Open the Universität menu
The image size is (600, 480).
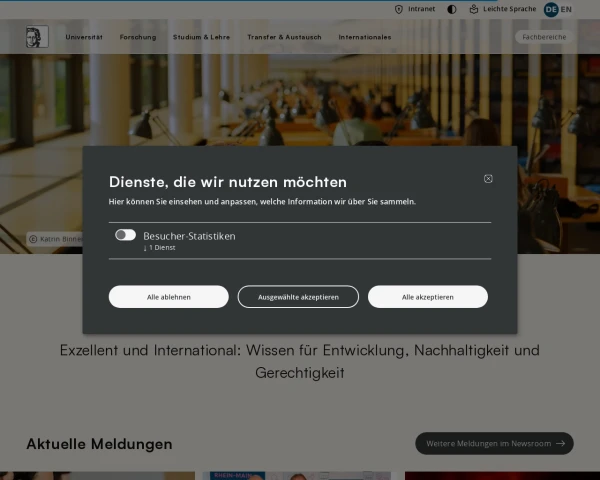84,37
